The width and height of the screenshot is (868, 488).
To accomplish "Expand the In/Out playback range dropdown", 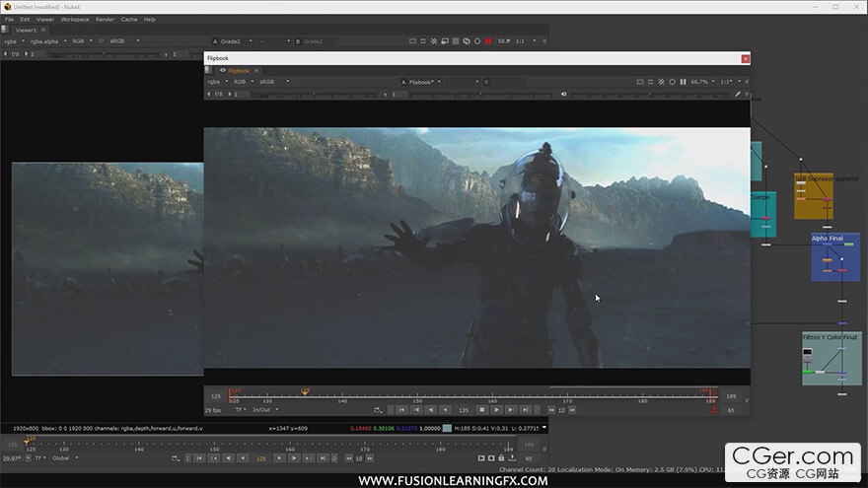I will point(265,410).
